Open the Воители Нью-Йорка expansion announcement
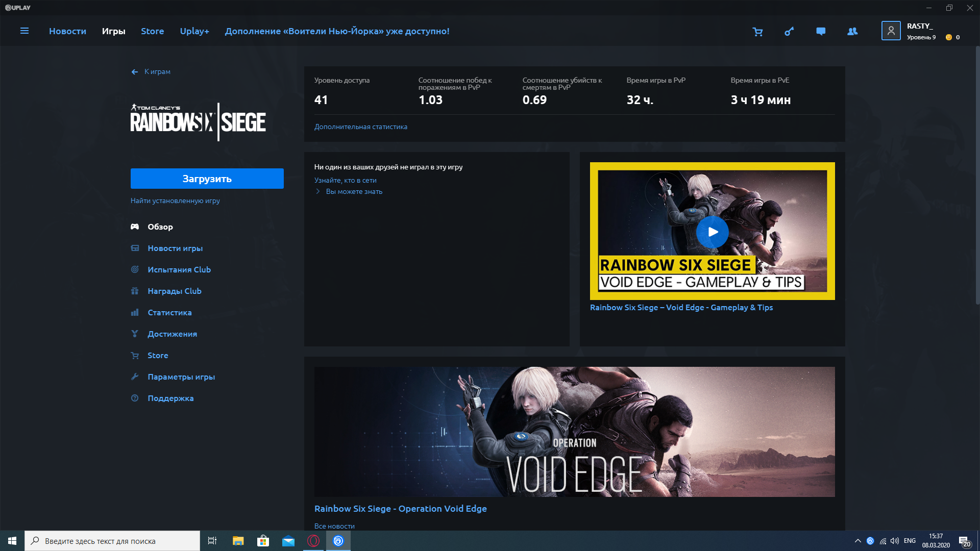The image size is (980, 551). [x=337, y=31]
